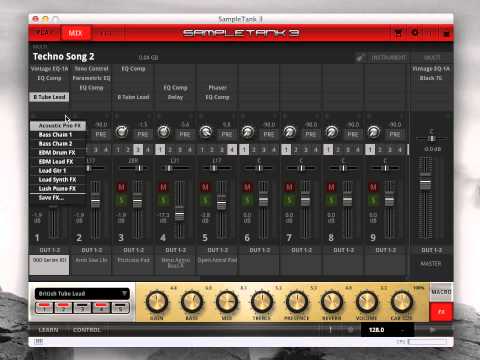Click channel 8 send level knob
The height and width of the screenshot is (360, 480).
click(x=332, y=132)
